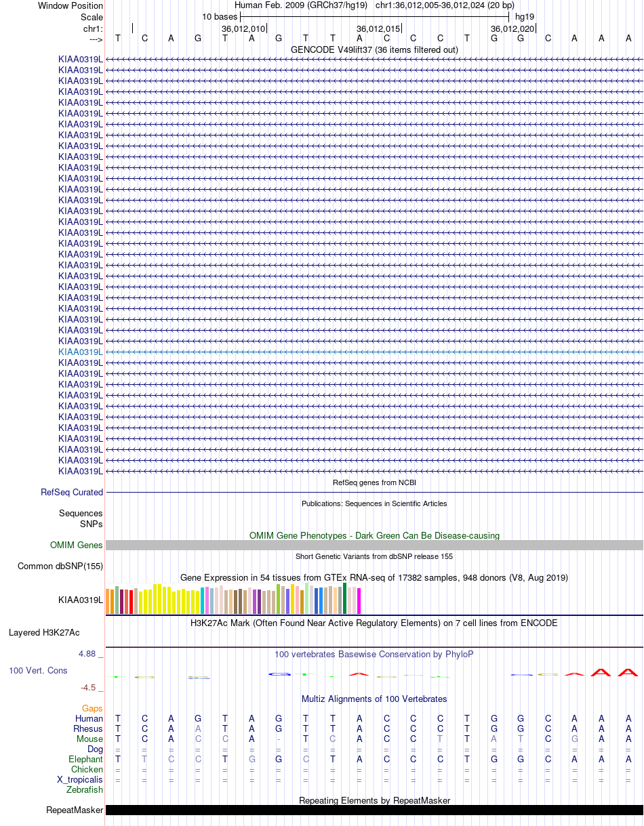Select the Chicken alignment row label
This screenshot has height=826, width=644.
coord(87,769)
